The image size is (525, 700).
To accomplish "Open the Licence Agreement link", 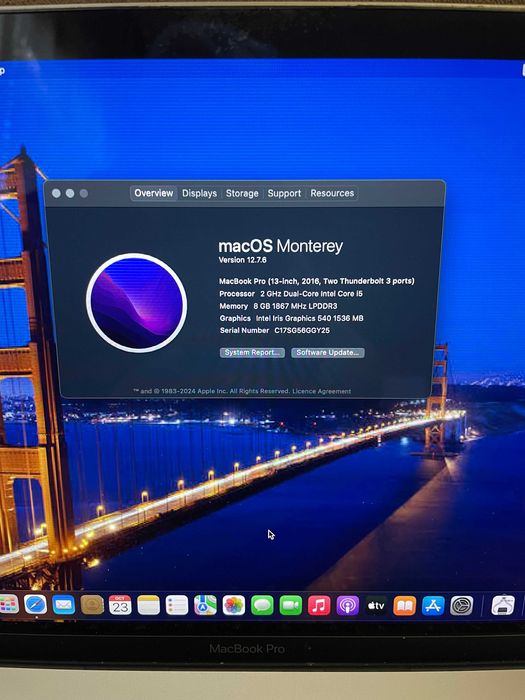I will point(322,392).
